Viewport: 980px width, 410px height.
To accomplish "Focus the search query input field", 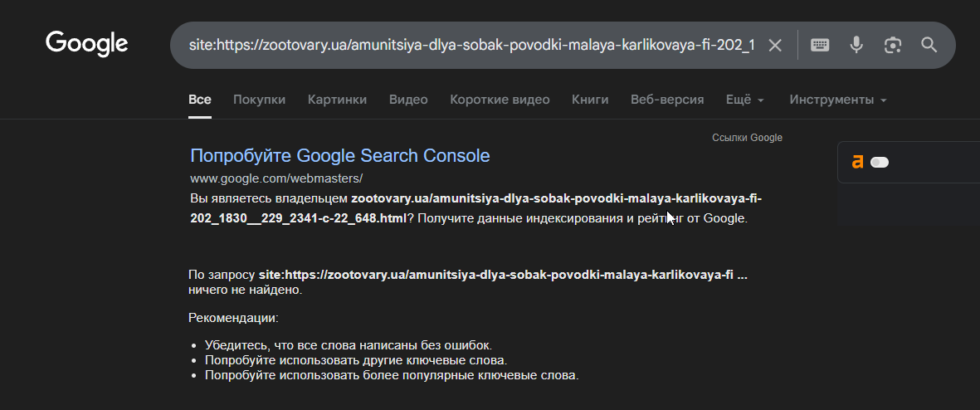I will [x=470, y=45].
